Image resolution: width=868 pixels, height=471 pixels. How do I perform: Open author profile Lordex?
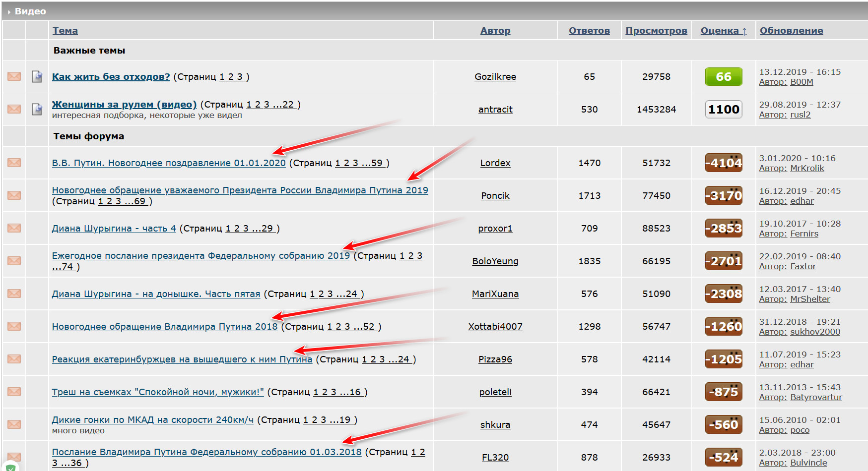point(495,163)
